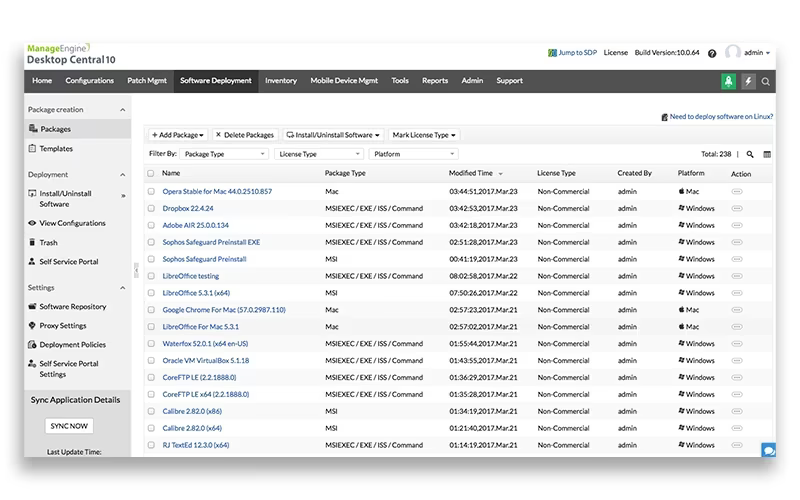Viewport: 800px width, 500px height.
Task: Check the CoreFTP LE (2.2.1888.0) checkbox
Action: point(151,378)
